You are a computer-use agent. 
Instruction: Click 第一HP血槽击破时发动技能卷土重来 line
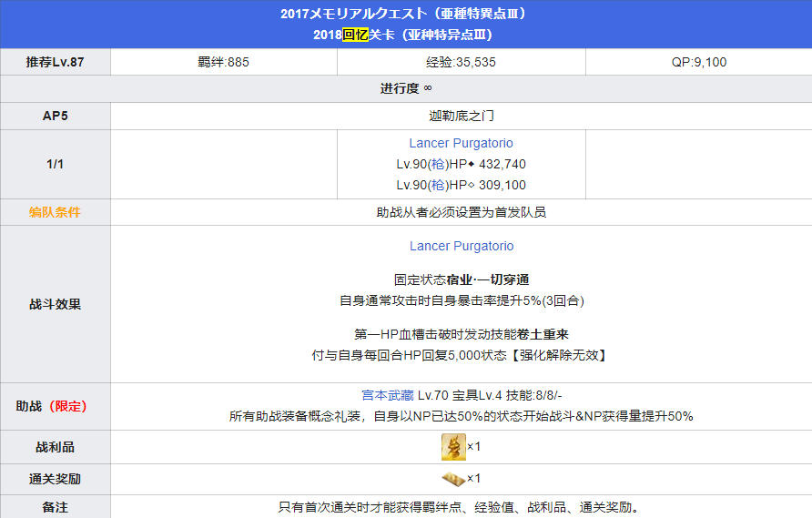[462, 334]
